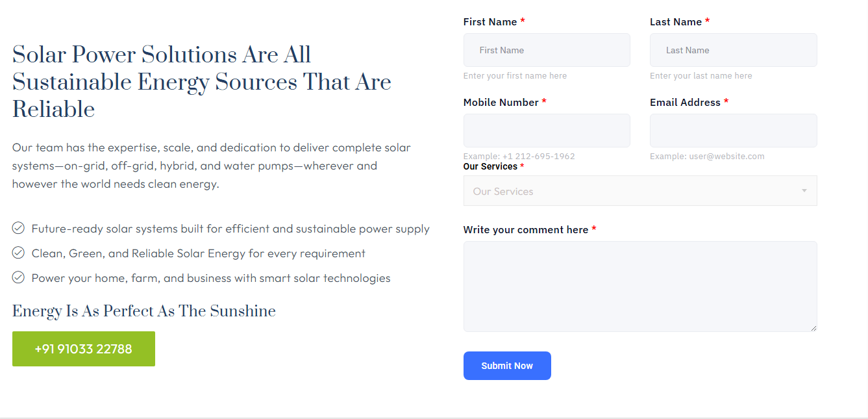868x419 pixels.
Task: Click the Last Name label
Action: [675, 22]
